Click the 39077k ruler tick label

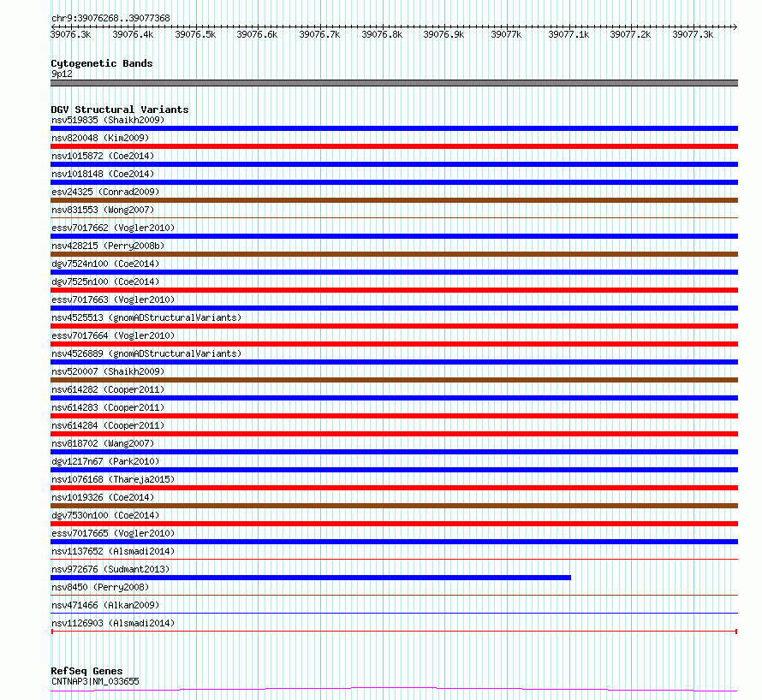pos(506,34)
